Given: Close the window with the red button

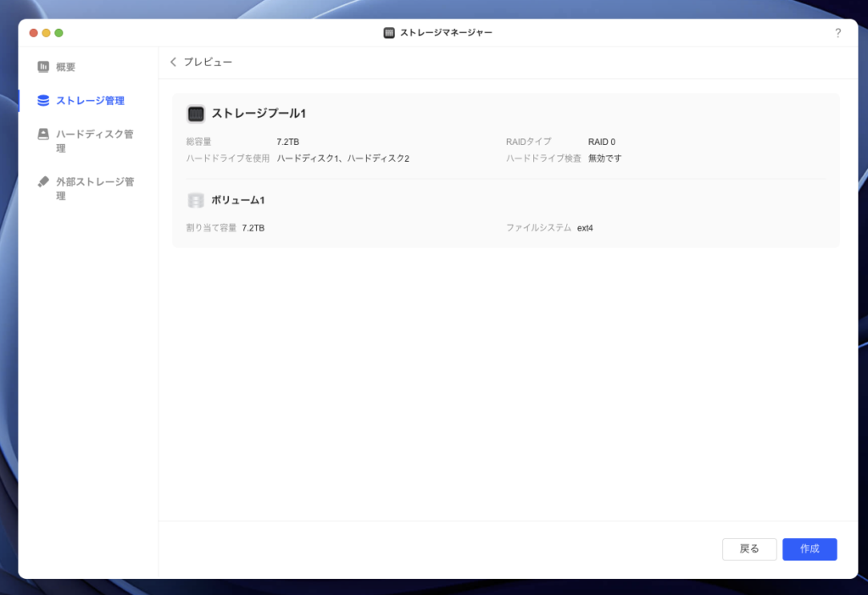Looking at the screenshot, I should 34,33.
